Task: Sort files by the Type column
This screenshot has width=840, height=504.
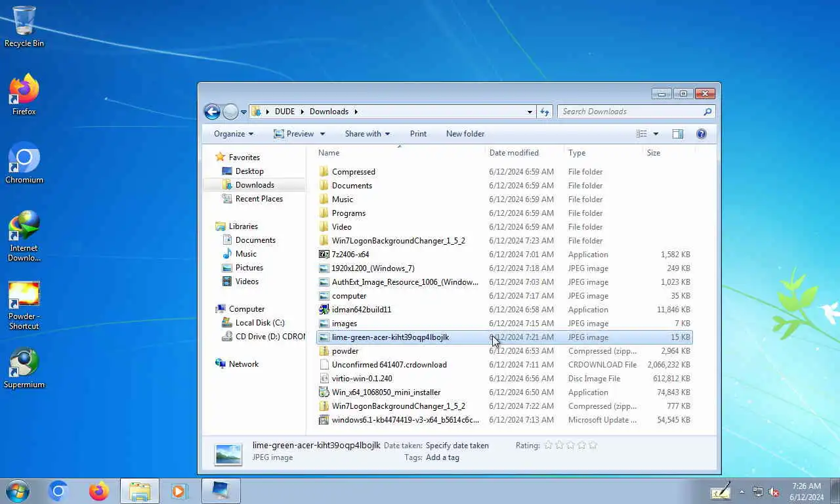Action: (604, 153)
